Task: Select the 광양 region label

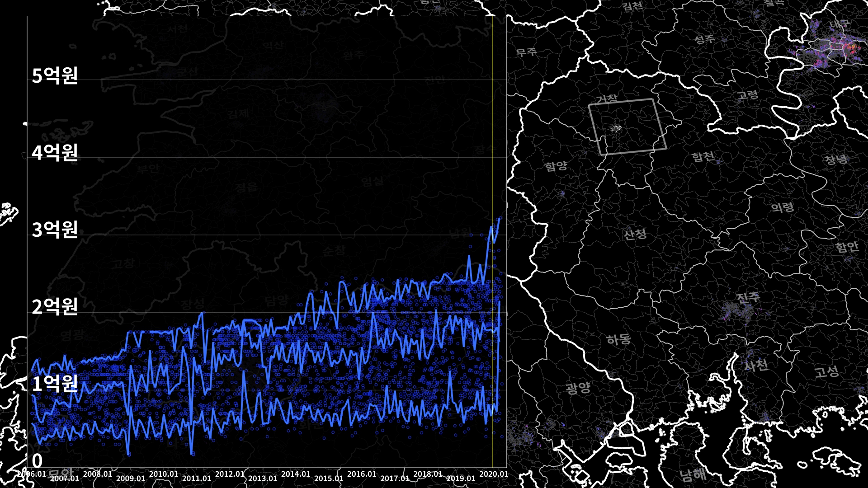Action: (x=578, y=388)
